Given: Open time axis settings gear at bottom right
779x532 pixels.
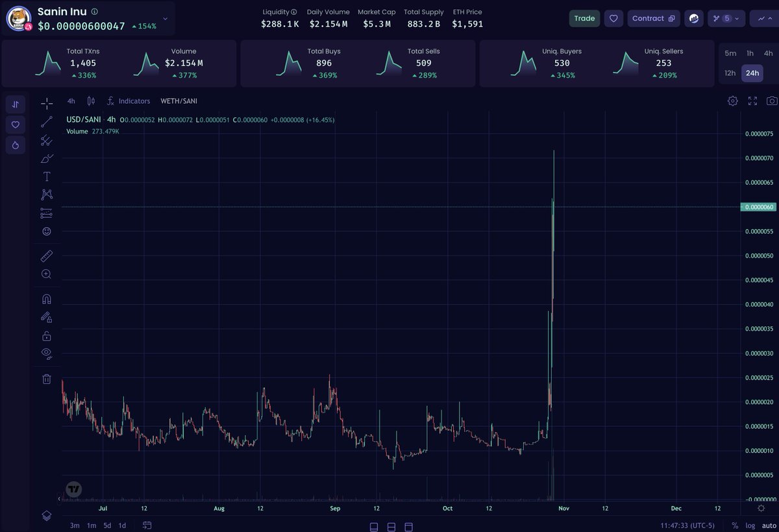Looking at the screenshot, I should tap(761, 509).
